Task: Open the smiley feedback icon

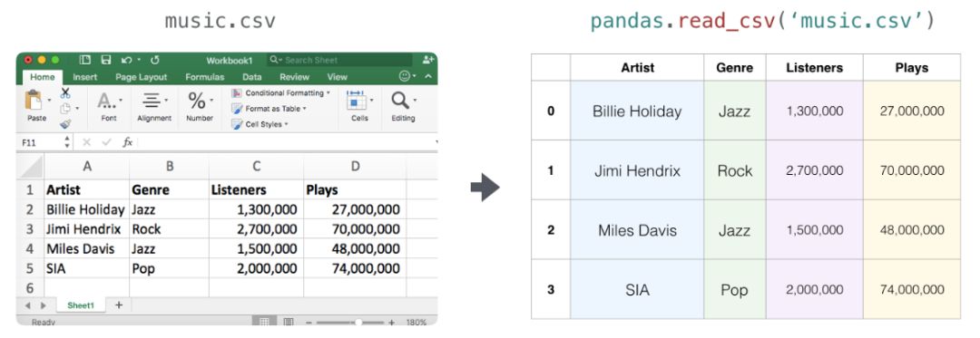Action: click(x=405, y=76)
